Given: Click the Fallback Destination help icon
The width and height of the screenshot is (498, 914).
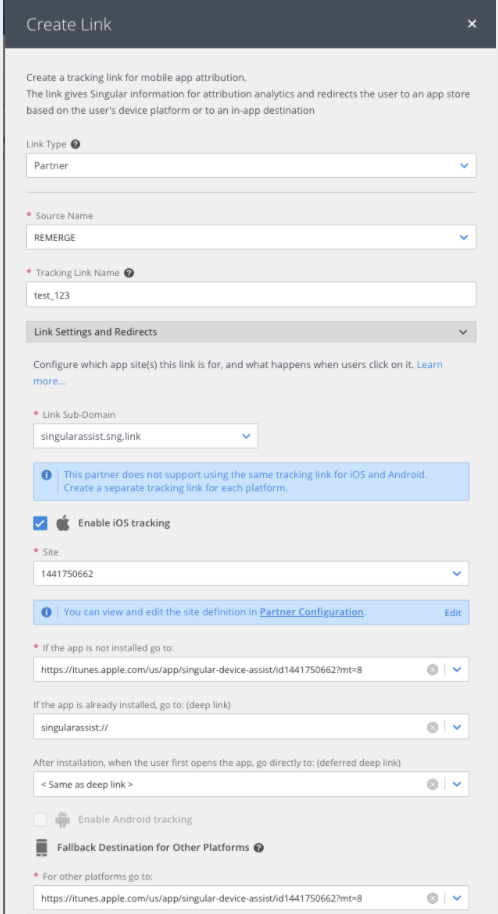Looking at the screenshot, I should coord(259,848).
